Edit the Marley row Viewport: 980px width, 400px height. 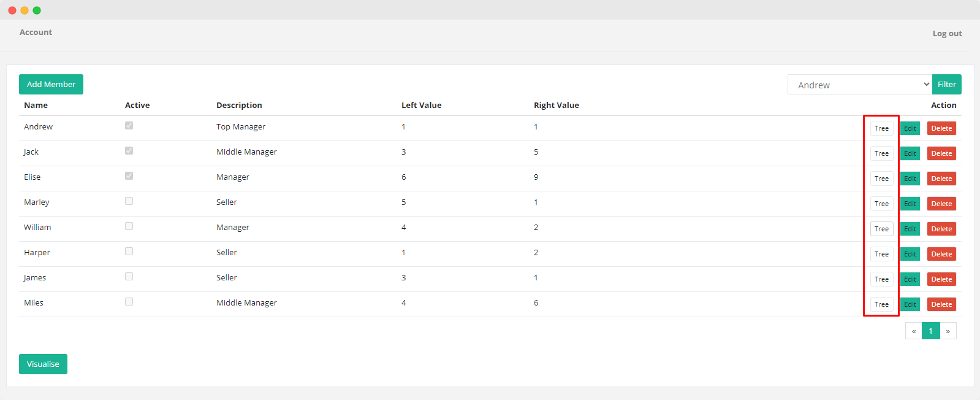click(910, 204)
